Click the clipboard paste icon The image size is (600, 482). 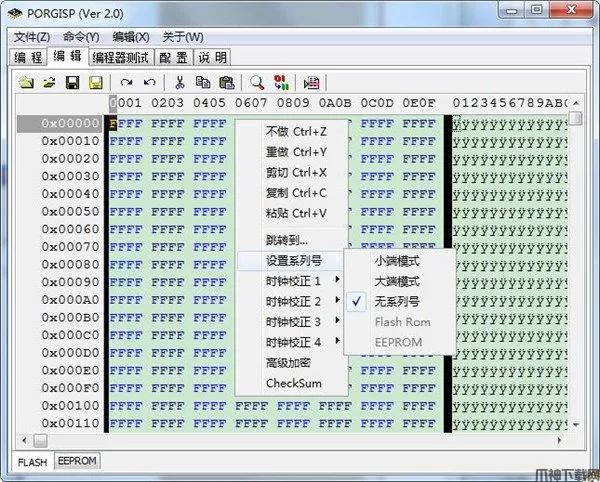[x=227, y=82]
